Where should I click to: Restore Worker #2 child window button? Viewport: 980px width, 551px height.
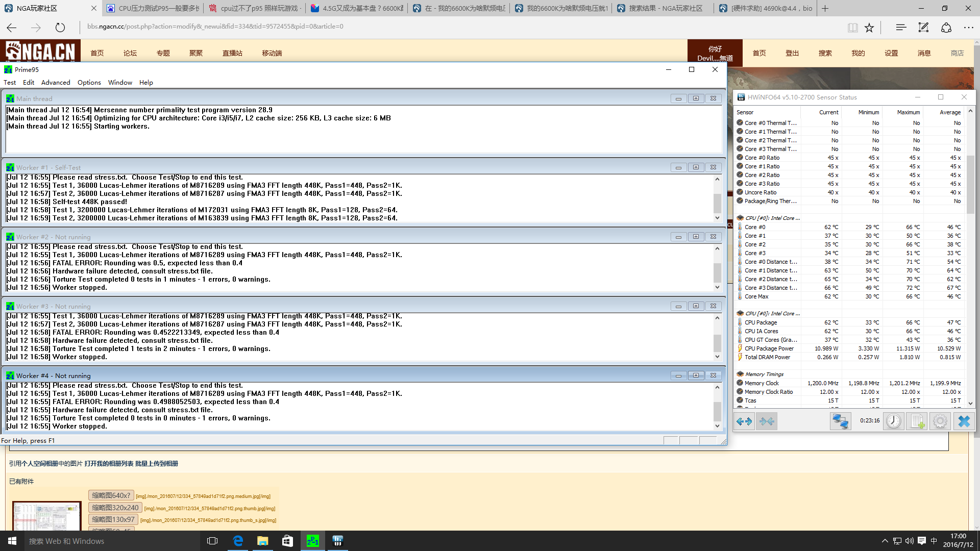point(696,237)
